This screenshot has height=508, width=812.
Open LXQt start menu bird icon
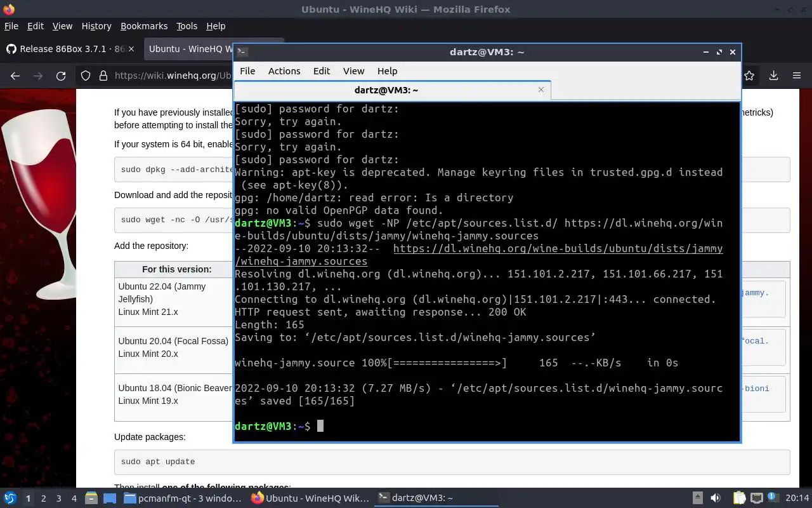(x=10, y=498)
